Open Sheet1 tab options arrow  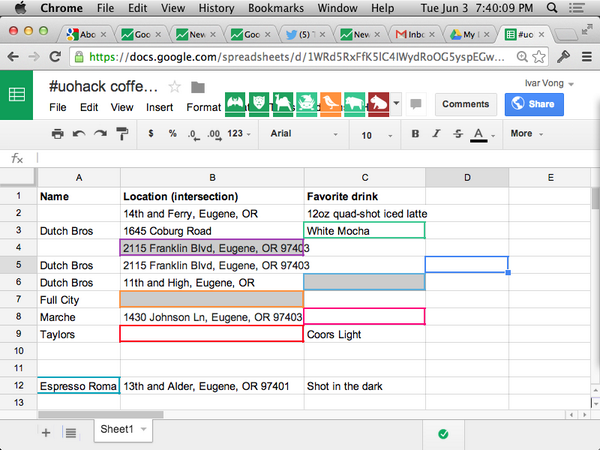[x=143, y=429]
